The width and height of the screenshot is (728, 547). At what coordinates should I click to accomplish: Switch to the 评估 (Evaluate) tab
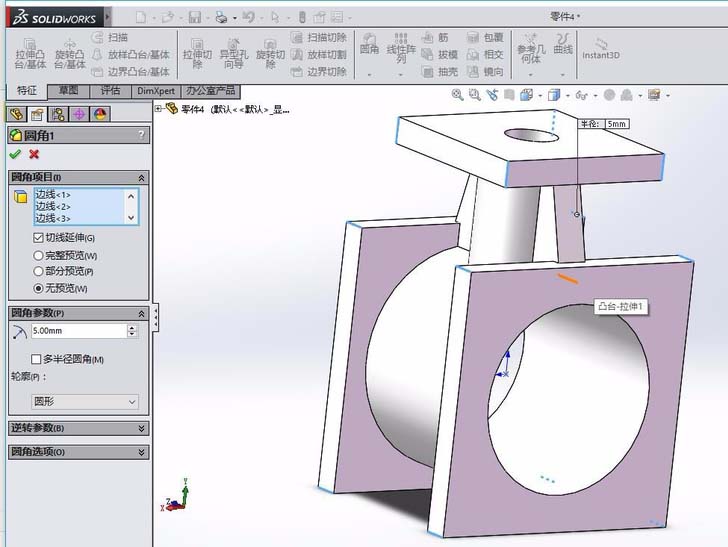click(110, 90)
